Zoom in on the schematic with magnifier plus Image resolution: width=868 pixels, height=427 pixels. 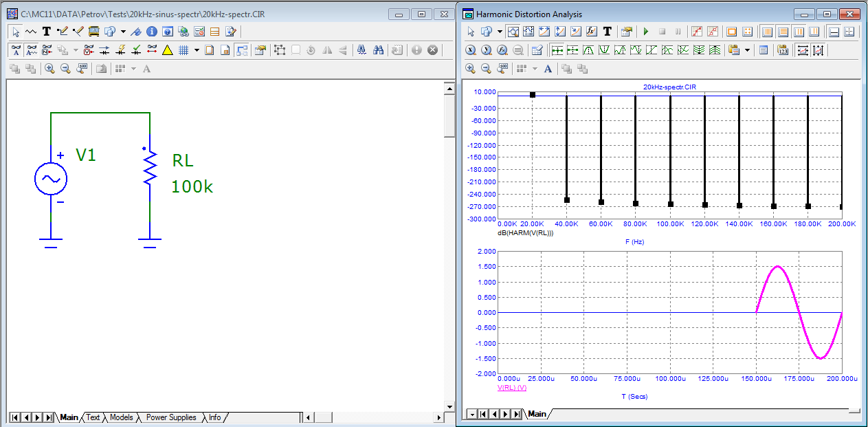point(49,69)
